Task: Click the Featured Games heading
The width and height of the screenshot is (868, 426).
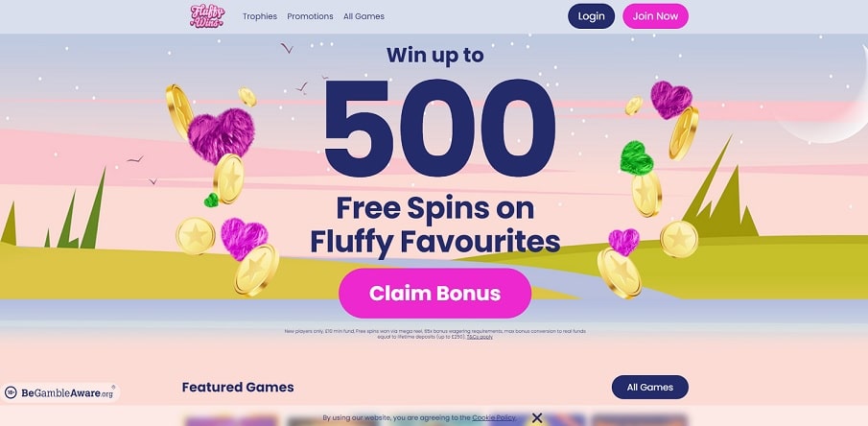Action: click(x=238, y=388)
